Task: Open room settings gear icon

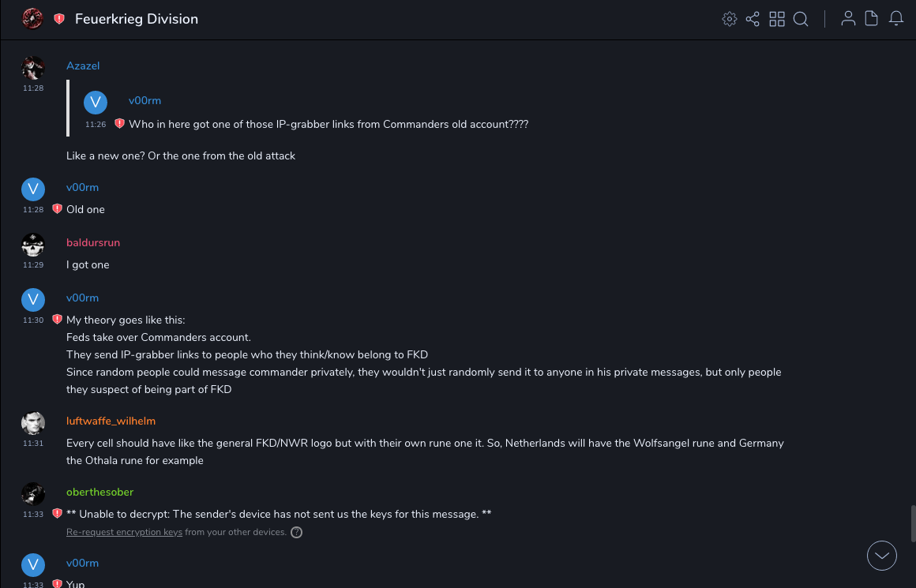Action: point(730,19)
